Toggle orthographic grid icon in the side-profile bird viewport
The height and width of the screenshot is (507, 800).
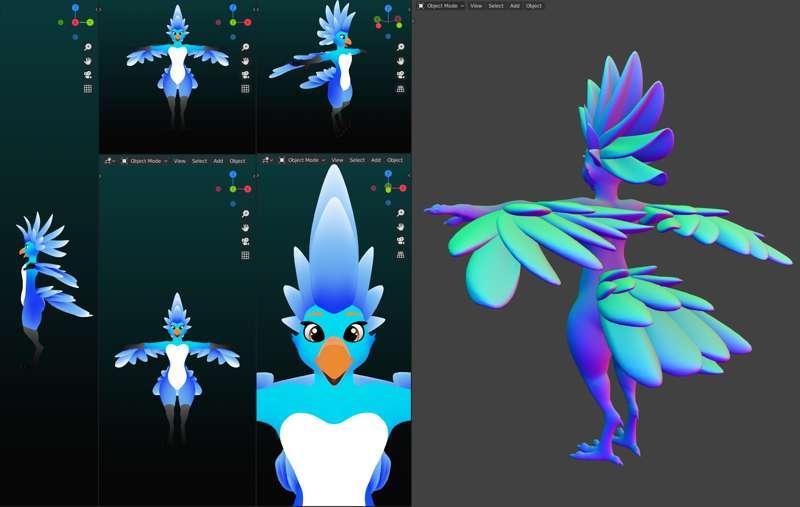[x=88, y=88]
